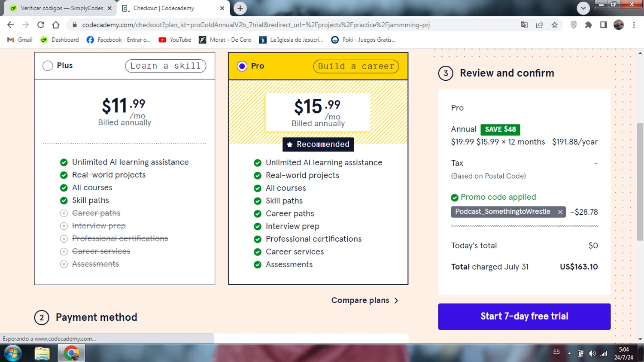
Task: Open the Gmail bookmark
Action: pyautogui.click(x=20, y=40)
